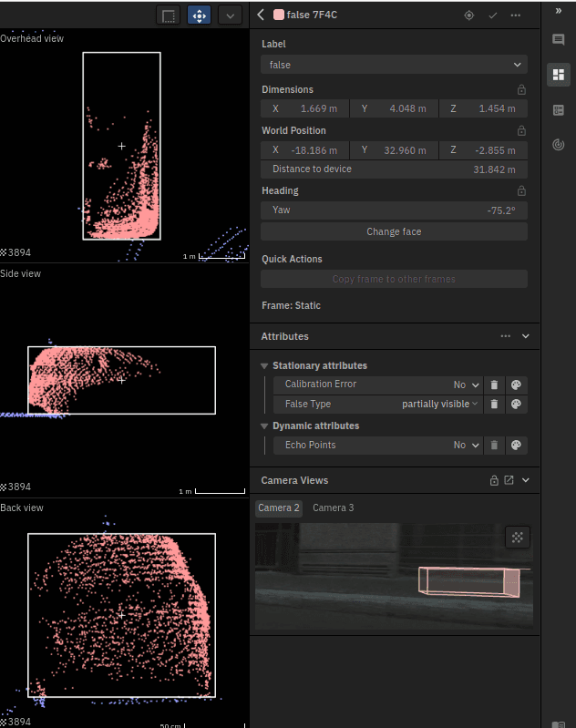The width and height of the screenshot is (576, 728).
Task: Edit World Position Z value -2.855 m
Action: (483, 150)
